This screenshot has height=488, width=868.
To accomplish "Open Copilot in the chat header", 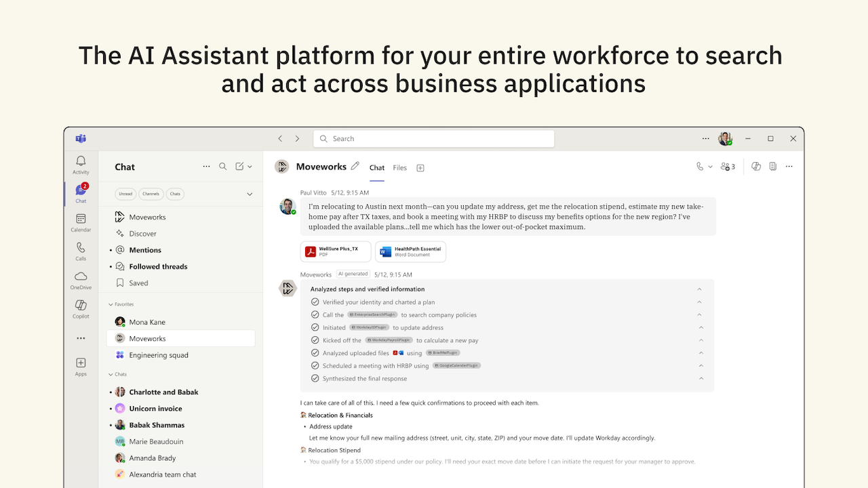I will [x=756, y=167].
